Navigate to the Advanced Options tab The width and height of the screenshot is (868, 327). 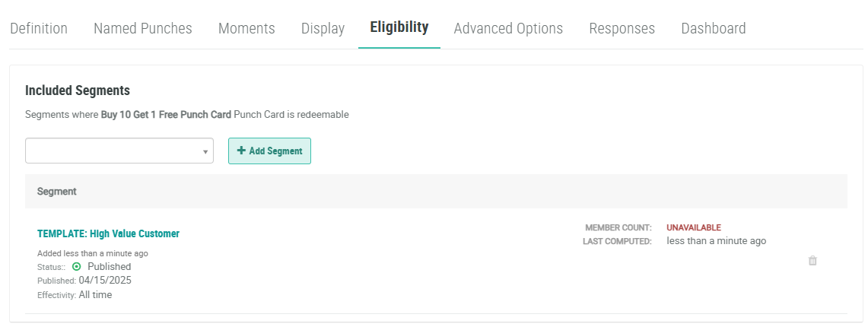[x=508, y=28]
